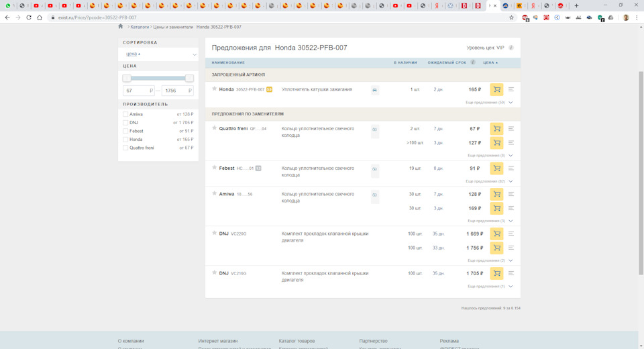Filter by manufacturer Amiwa
Image resolution: width=644 pixels, height=349 pixels.
(125, 114)
